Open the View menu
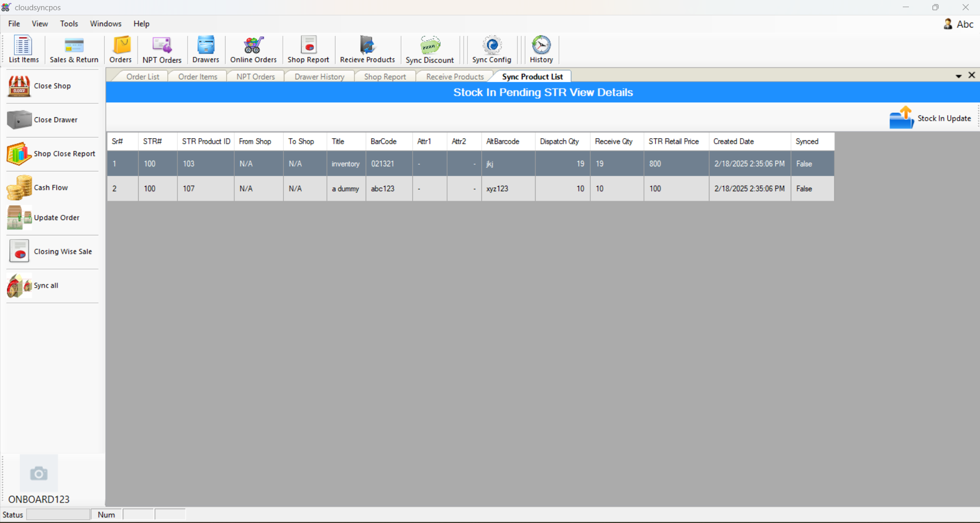The image size is (980, 523). [x=40, y=24]
